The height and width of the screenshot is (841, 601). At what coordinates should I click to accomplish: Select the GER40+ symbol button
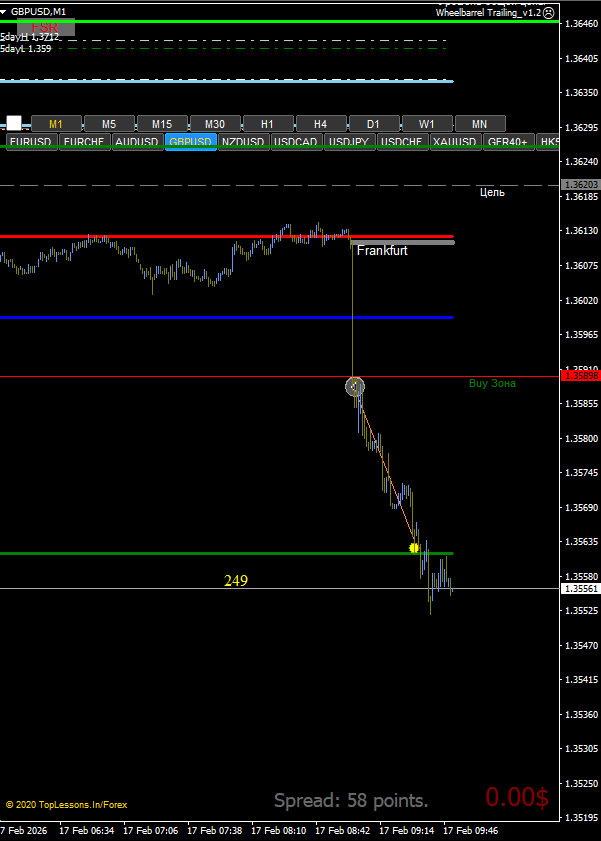click(x=508, y=142)
